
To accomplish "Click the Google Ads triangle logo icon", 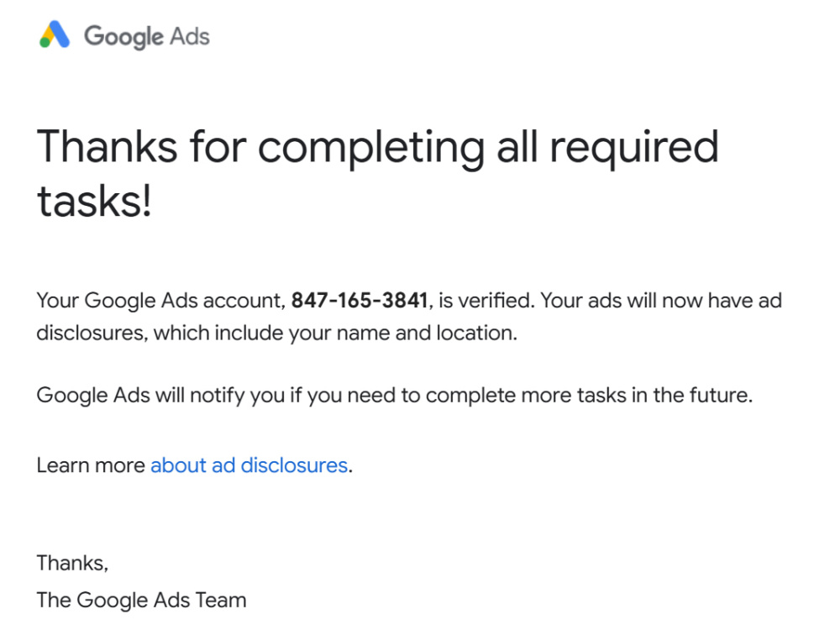I will pos(55,34).
